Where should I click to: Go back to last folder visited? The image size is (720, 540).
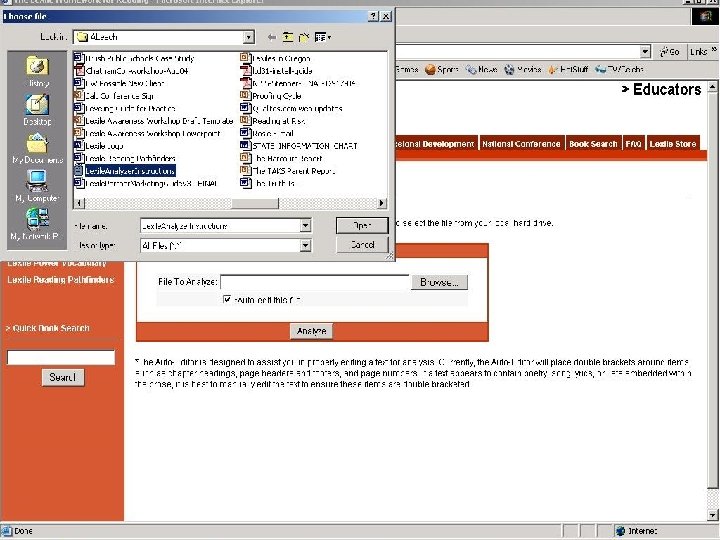[x=272, y=37]
